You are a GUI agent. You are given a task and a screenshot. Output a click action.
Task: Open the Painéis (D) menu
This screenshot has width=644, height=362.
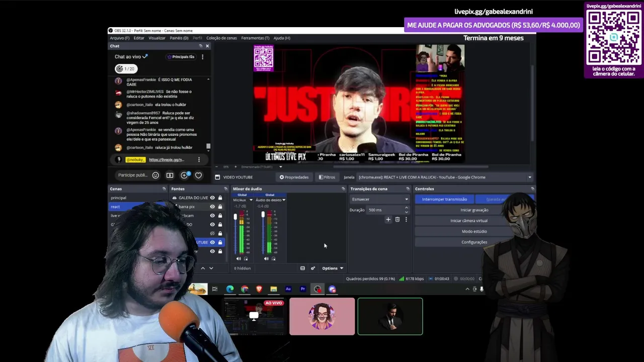click(x=179, y=38)
